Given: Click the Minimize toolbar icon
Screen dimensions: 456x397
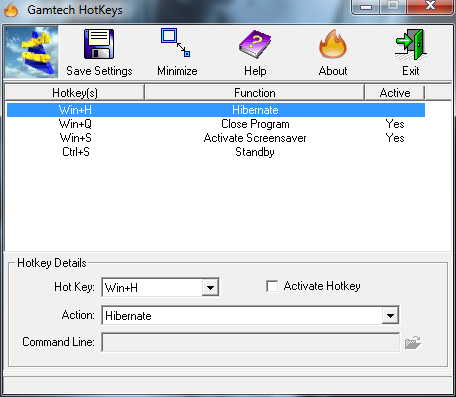Looking at the screenshot, I should point(176,43).
